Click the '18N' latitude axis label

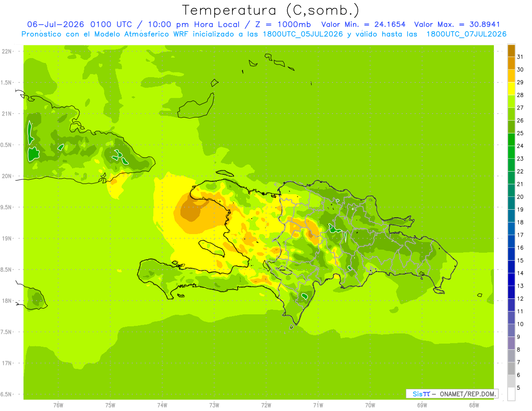[x=7, y=301]
